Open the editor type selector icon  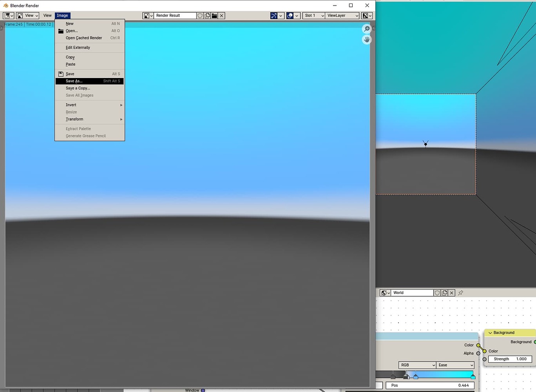pyautogui.click(x=7, y=15)
